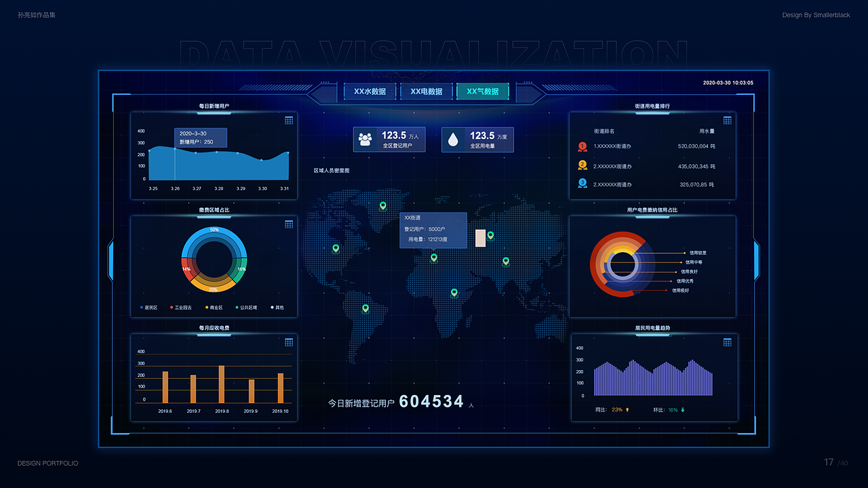Select the 信用良好 credit label
The height and width of the screenshot is (488, 868).
[x=690, y=272]
